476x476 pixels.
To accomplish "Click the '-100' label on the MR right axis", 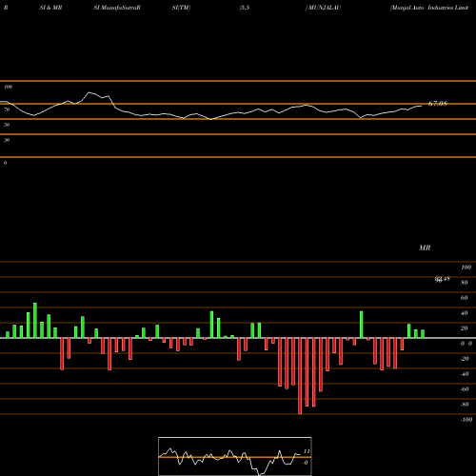I will click(466, 420).
